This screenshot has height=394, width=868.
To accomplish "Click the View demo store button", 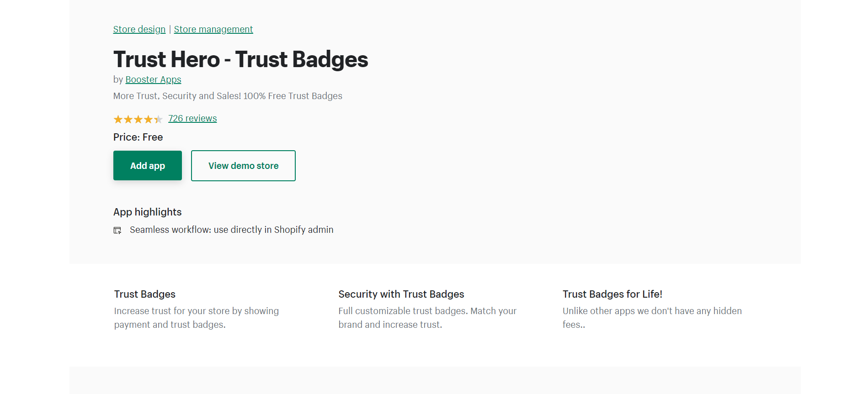I will [243, 166].
